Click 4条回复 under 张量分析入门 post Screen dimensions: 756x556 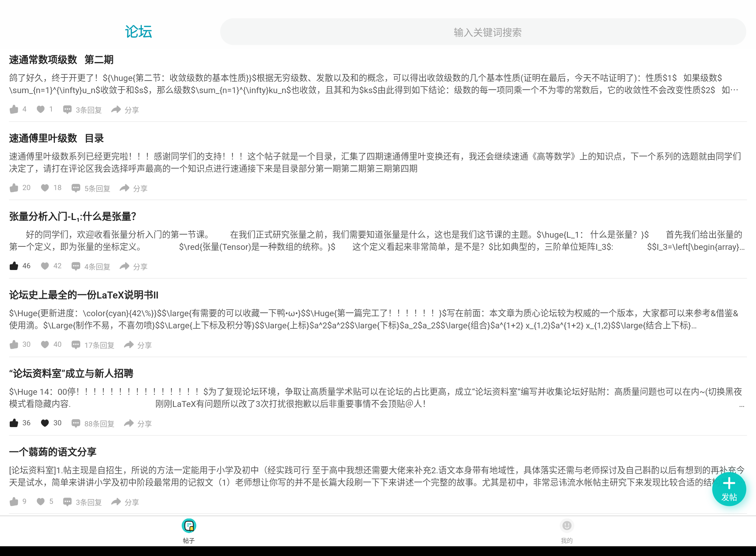97,267
